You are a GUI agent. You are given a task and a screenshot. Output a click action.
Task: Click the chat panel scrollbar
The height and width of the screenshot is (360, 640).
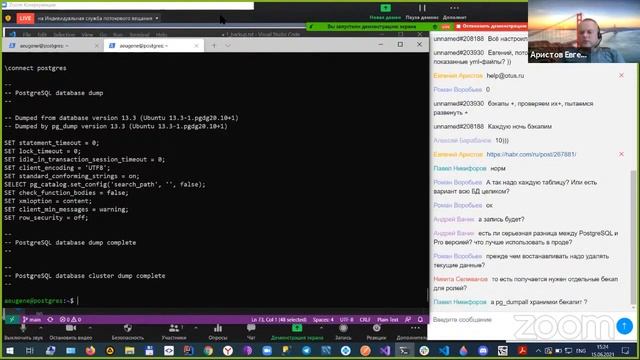coord(633,237)
